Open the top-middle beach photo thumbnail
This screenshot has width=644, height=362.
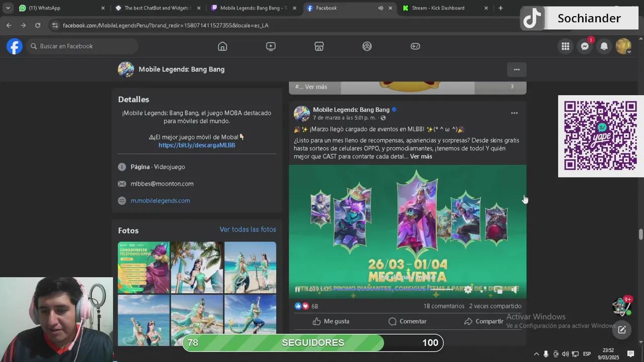(x=197, y=267)
